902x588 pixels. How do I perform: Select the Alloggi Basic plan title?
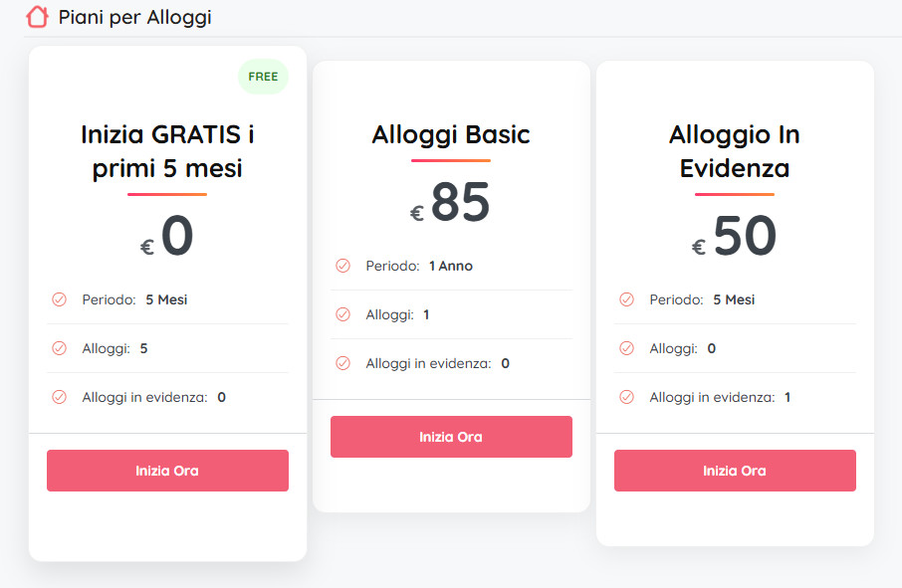coord(451,134)
